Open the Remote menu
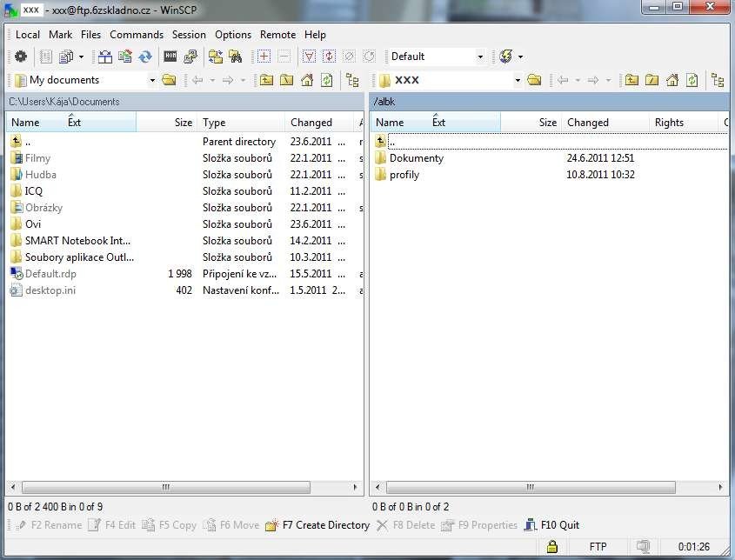 coord(278,35)
